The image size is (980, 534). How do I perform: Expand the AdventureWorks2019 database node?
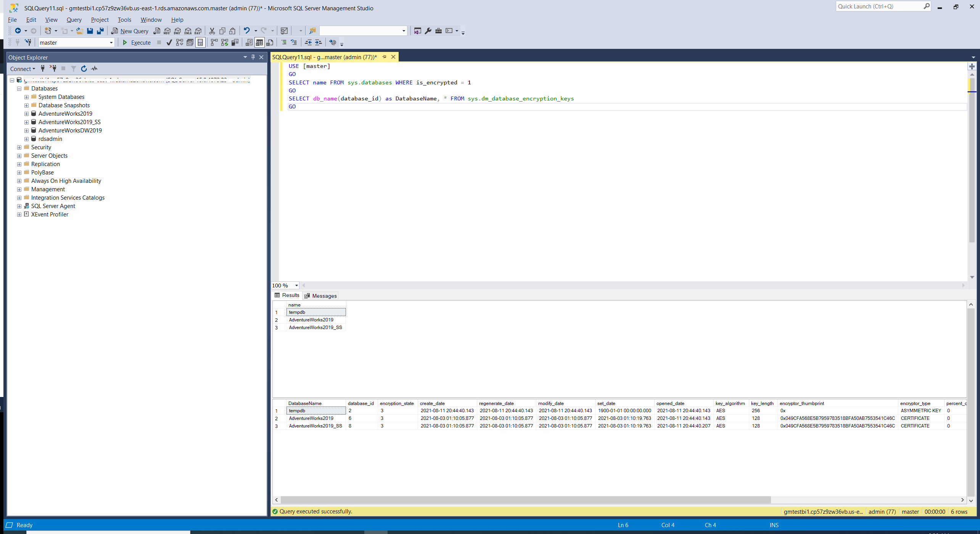26,114
